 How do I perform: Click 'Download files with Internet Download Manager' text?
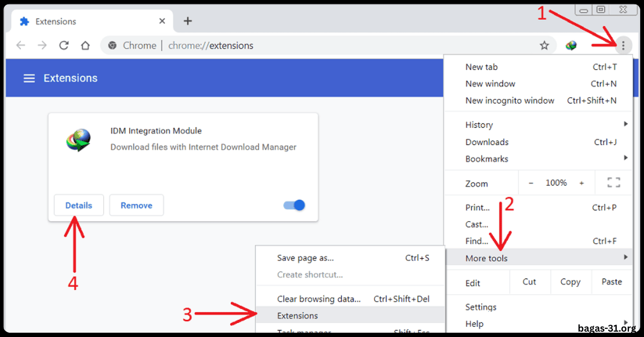click(203, 146)
